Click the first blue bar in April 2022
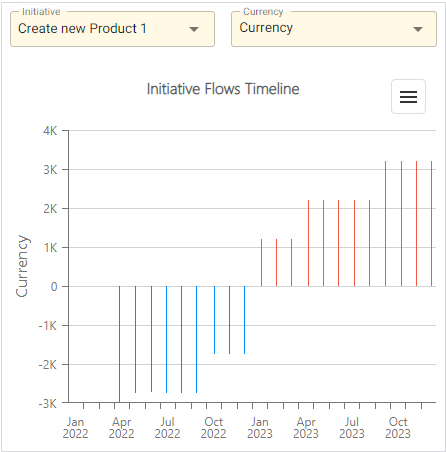The height and width of the screenshot is (452, 446). coord(120,344)
